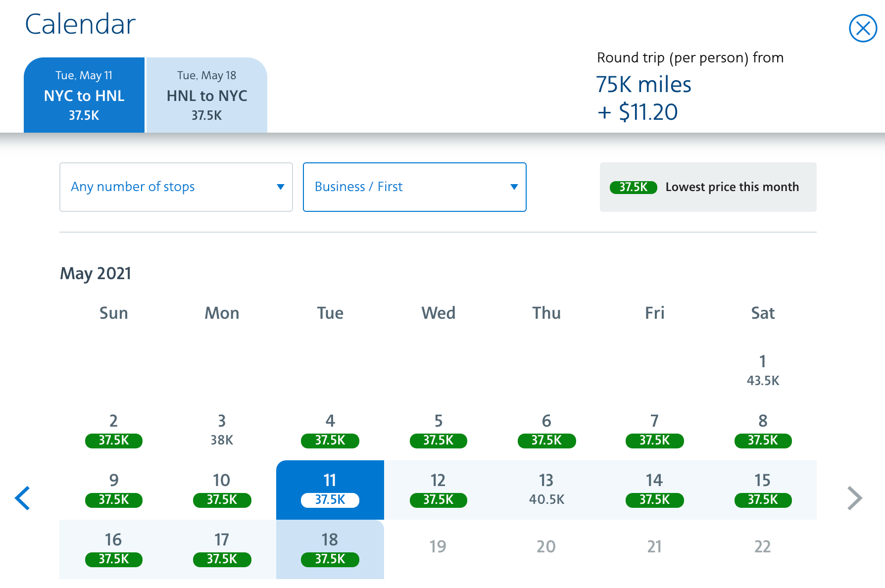The width and height of the screenshot is (885, 588).
Task: Go to previous month with left chevron
Action: [x=23, y=498]
